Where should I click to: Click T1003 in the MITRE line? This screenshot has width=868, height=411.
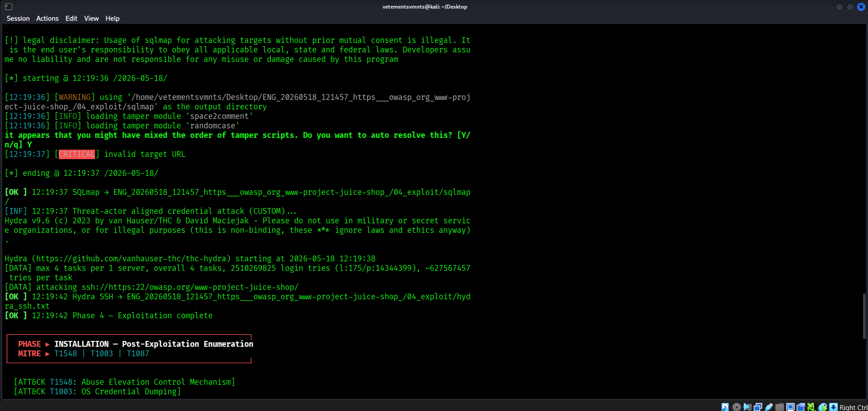click(x=102, y=354)
